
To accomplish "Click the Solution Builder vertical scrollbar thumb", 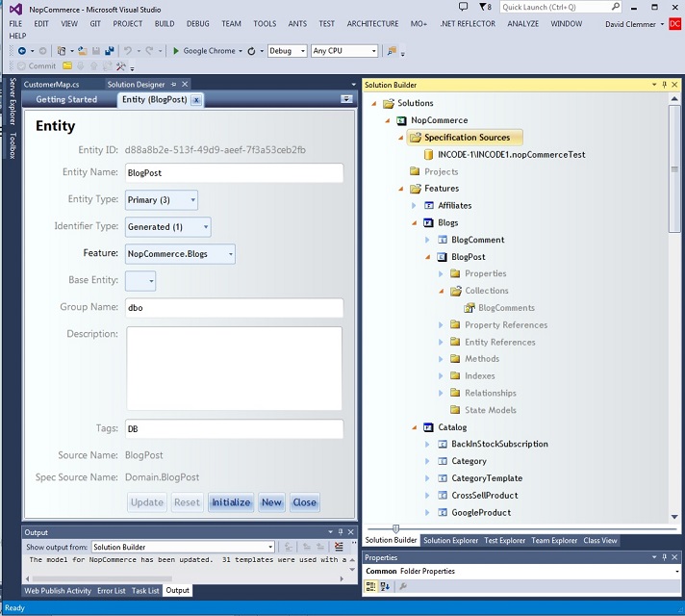I will 674,168.
